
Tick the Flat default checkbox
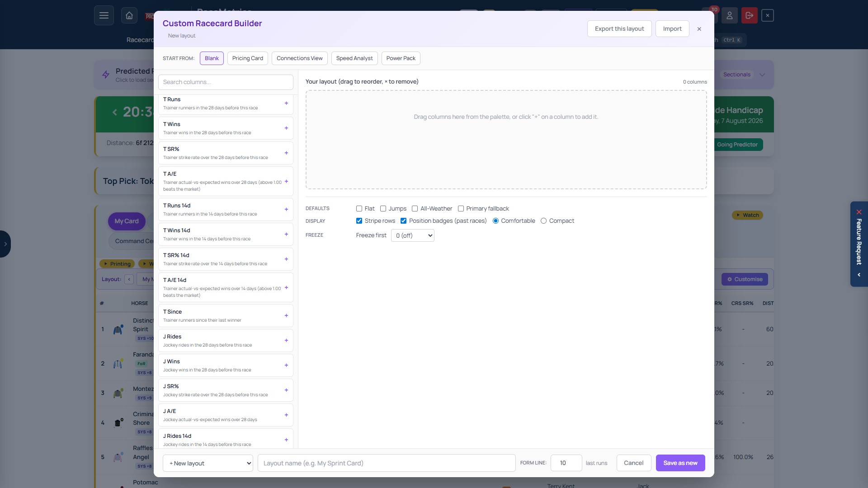(x=359, y=209)
